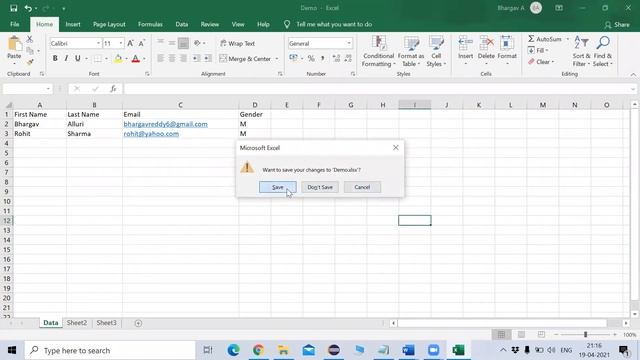
Task: Open Word from the taskbar
Action: click(x=408, y=350)
